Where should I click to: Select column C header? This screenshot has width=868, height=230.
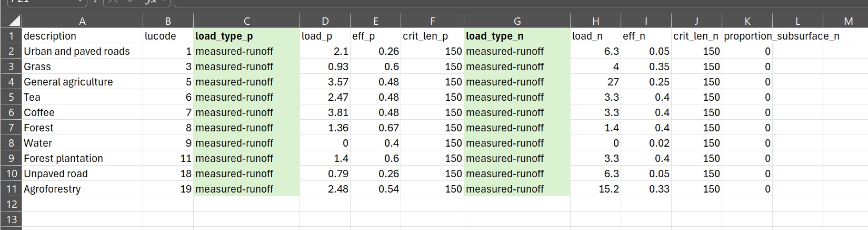pyautogui.click(x=246, y=21)
